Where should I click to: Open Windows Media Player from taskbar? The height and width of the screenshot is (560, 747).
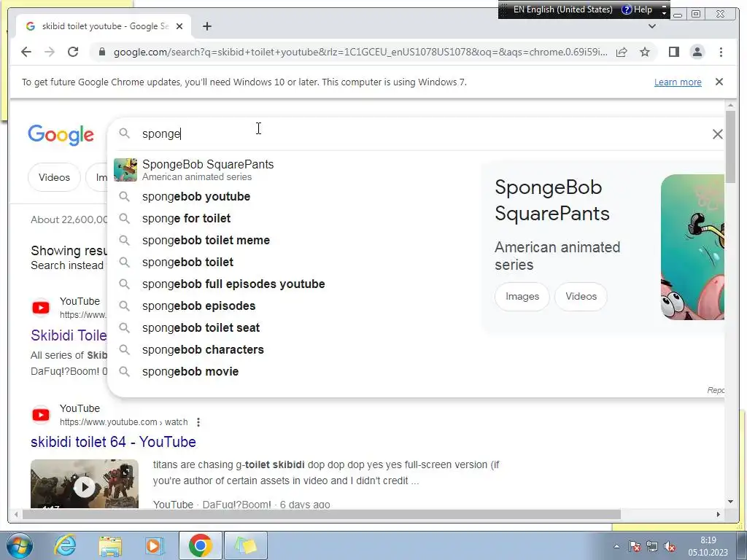[x=155, y=545]
